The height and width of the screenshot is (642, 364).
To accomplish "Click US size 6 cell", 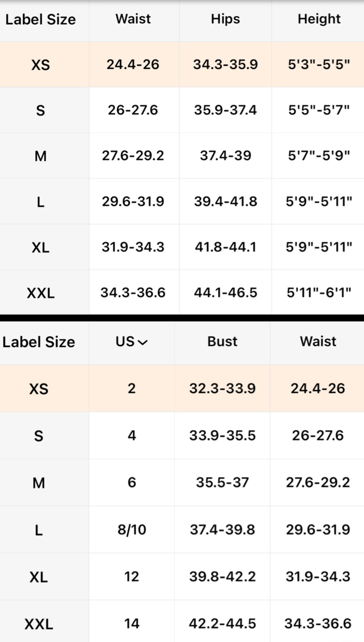I will pyautogui.click(x=132, y=482).
